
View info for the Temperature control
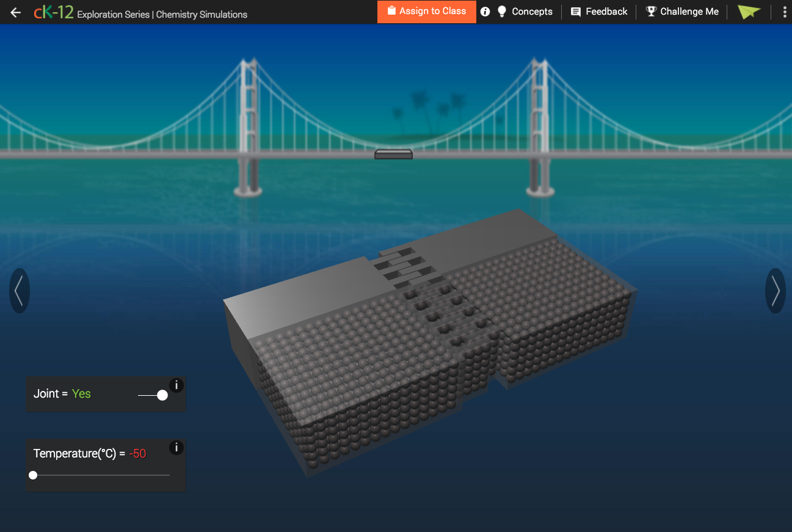coord(176,448)
